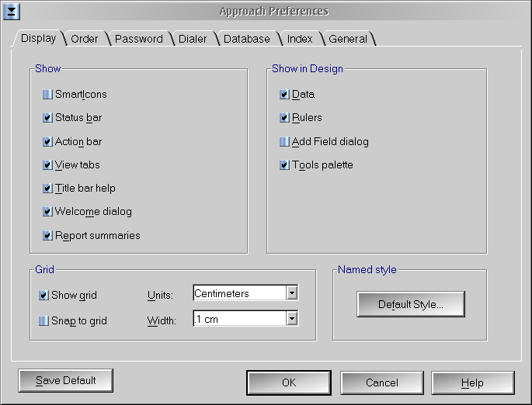This screenshot has height=405, width=532.
Task: Disable Title bar help checkbox
Action: click(x=47, y=188)
